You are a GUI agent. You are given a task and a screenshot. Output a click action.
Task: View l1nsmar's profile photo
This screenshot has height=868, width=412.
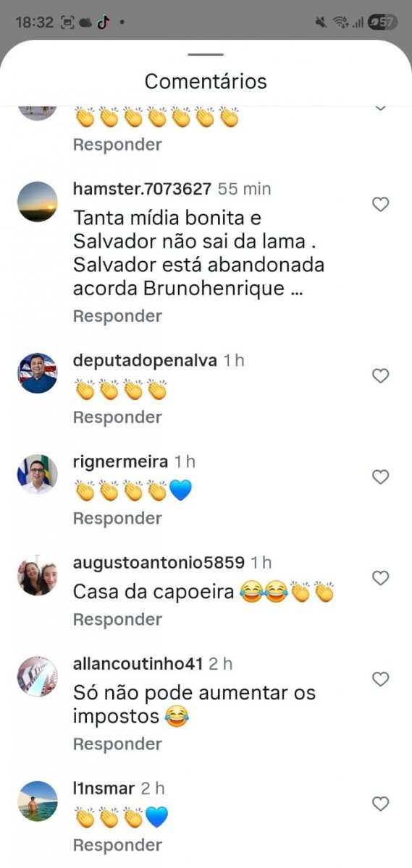37,801
